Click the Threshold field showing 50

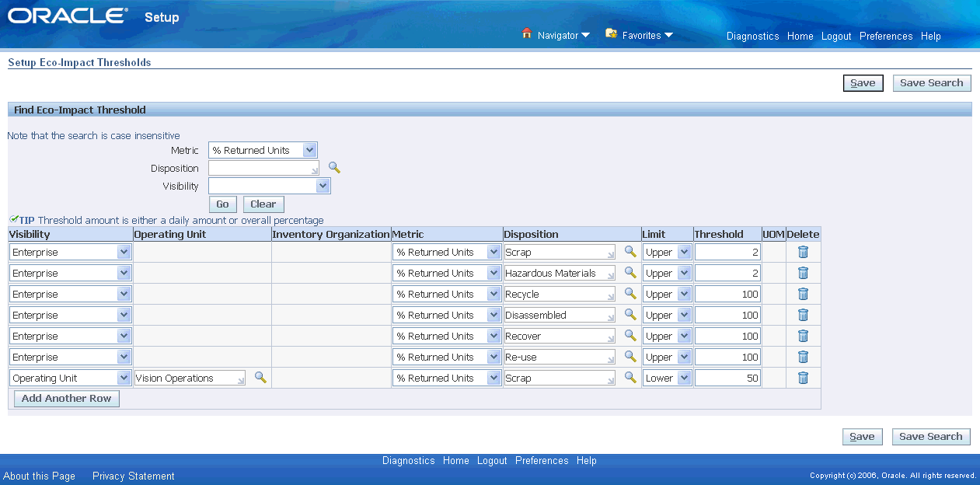coord(727,379)
